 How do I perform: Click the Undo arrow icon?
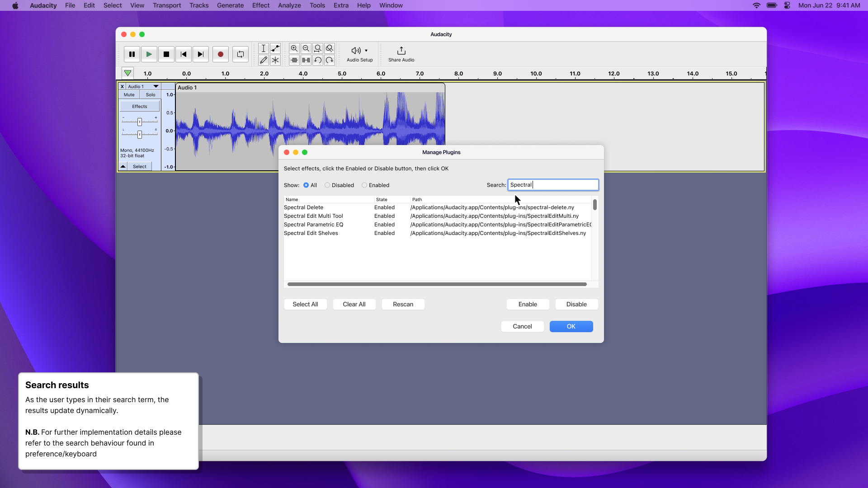click(x=318, y=60)
